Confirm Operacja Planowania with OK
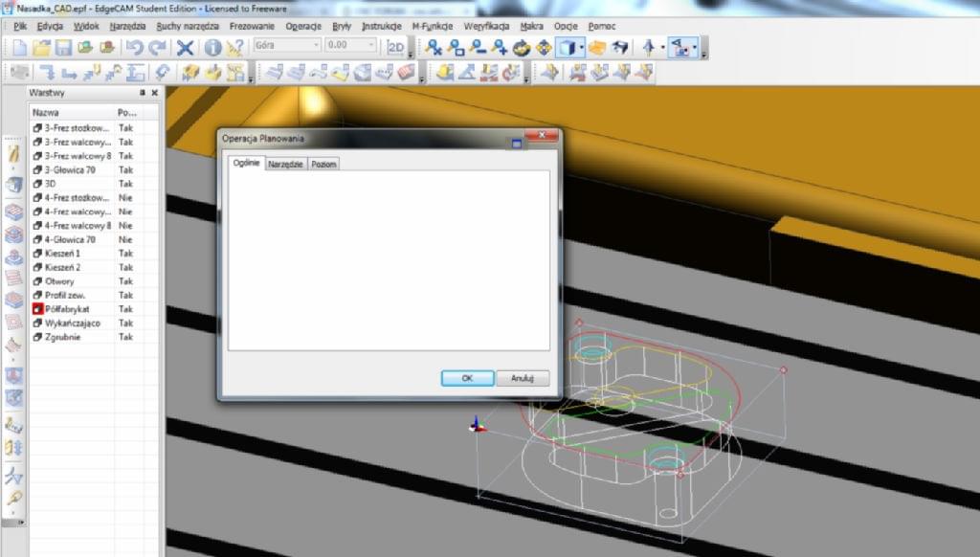 [x=467, y=378]
